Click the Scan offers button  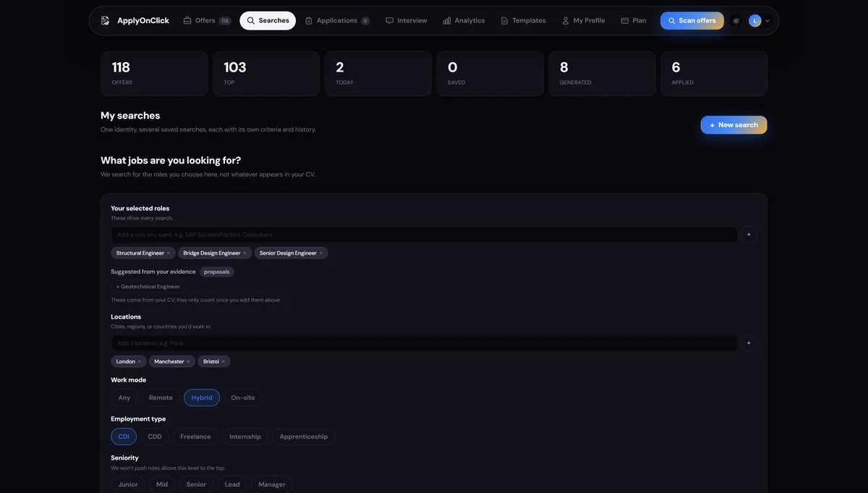692,21
